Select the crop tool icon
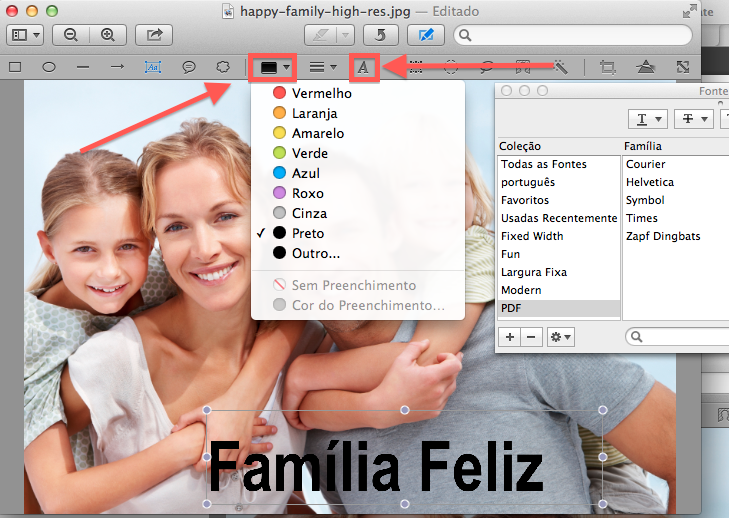Screen dimensions: 729x518 607,67
